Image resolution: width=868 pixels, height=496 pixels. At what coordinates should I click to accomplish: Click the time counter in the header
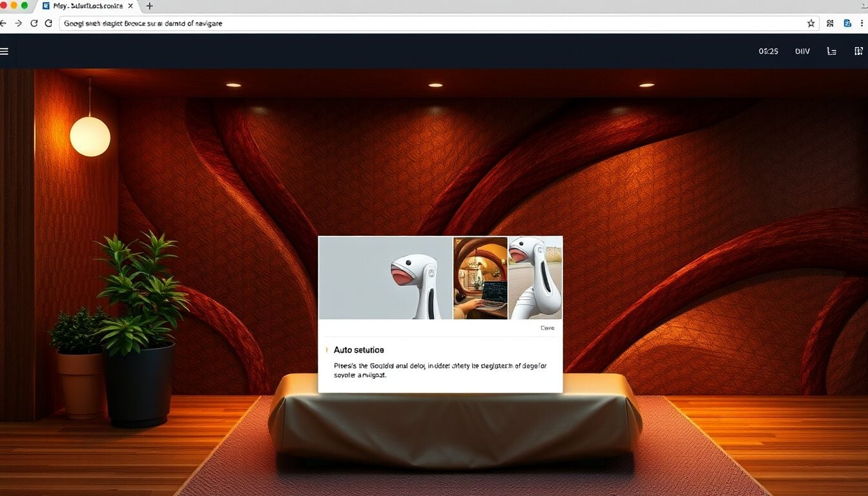768,51
